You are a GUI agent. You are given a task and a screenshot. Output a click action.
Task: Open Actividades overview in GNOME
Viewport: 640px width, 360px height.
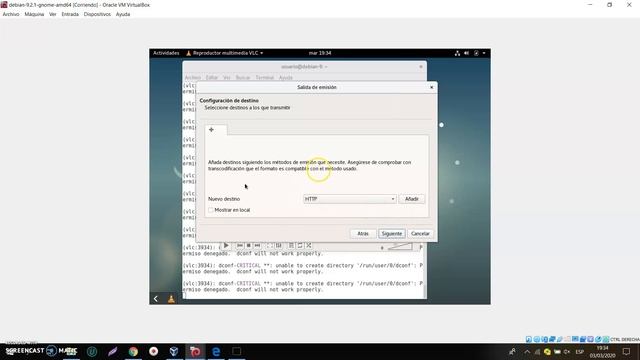coord(166,53)
